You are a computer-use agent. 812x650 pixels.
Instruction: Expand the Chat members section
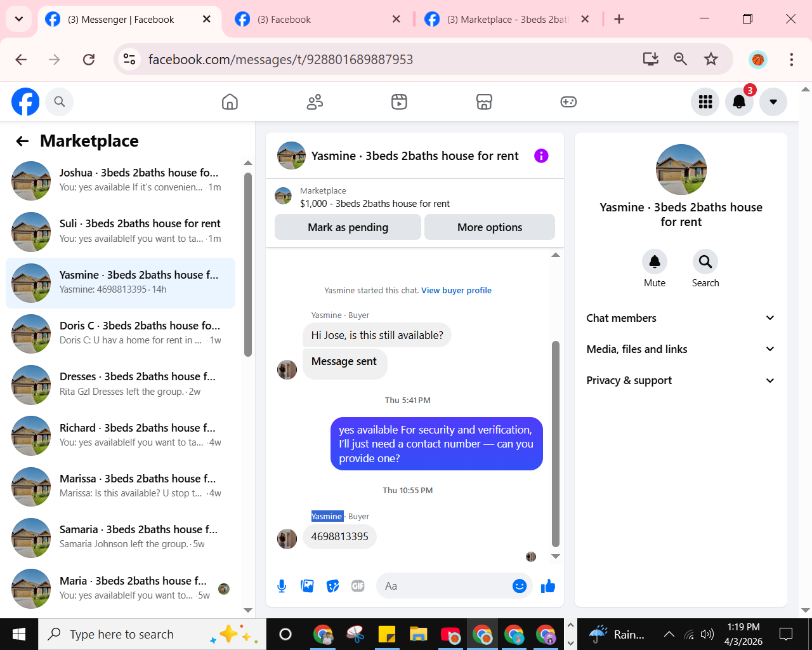[x=681, y=318]
